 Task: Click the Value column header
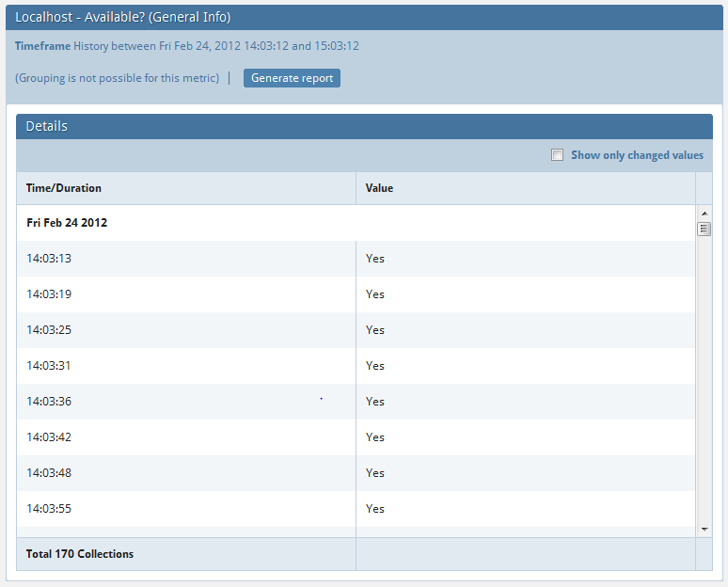[x=379, y=188]
